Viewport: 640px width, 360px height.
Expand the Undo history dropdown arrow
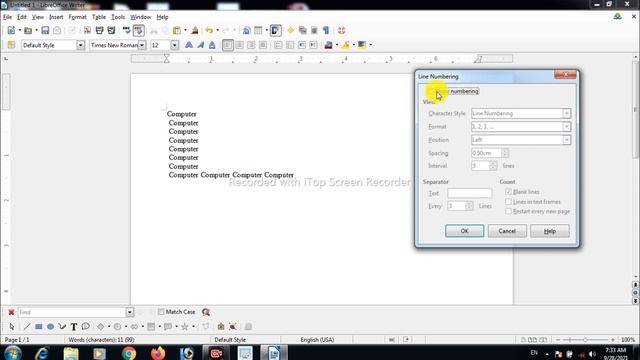click(x=217, y=31)
